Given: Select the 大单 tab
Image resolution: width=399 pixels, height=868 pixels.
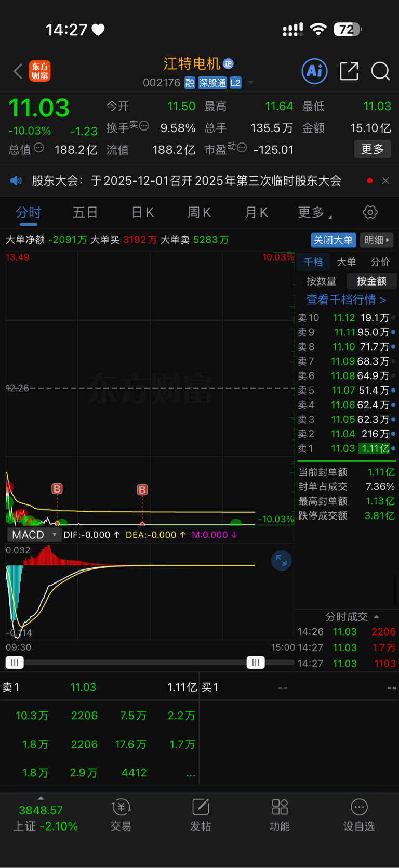Looking at the screenshot, I should click(347, 262).
